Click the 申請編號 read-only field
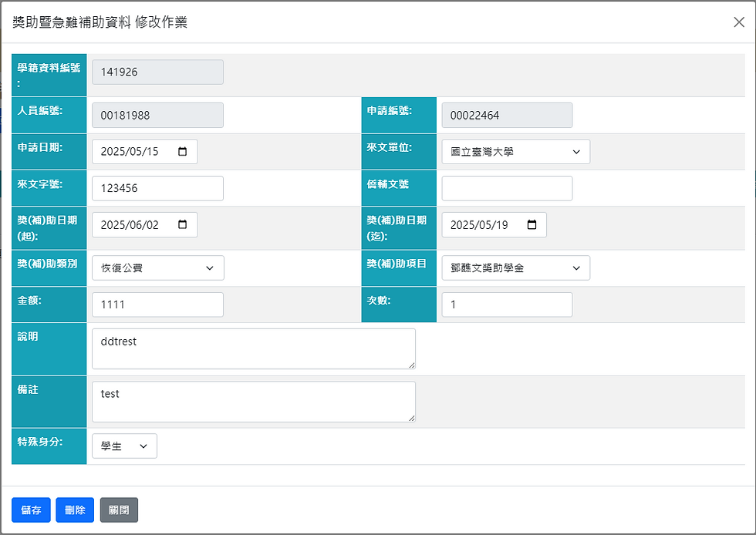The image size is (756, 535). click(507, 116)
